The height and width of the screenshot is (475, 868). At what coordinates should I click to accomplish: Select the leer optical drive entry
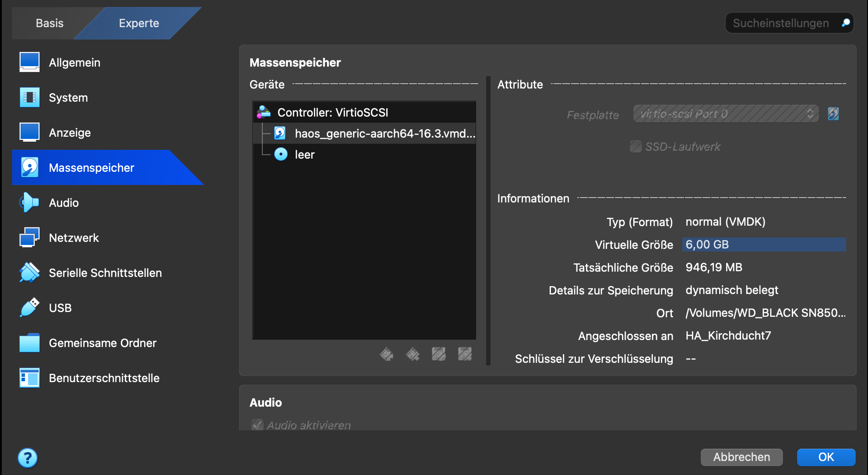click(304, 155)
